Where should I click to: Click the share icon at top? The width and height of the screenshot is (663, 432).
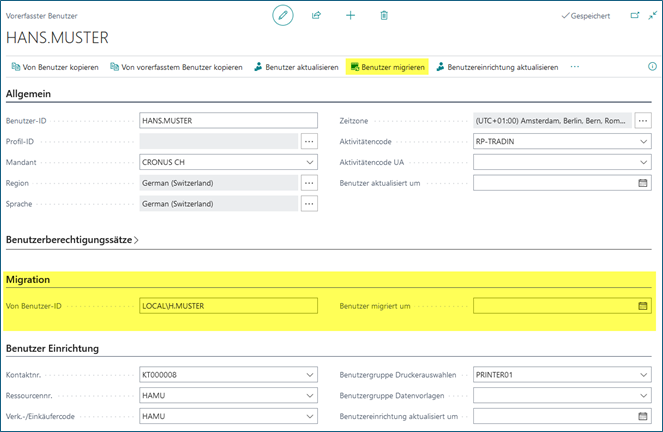[317, 16]
